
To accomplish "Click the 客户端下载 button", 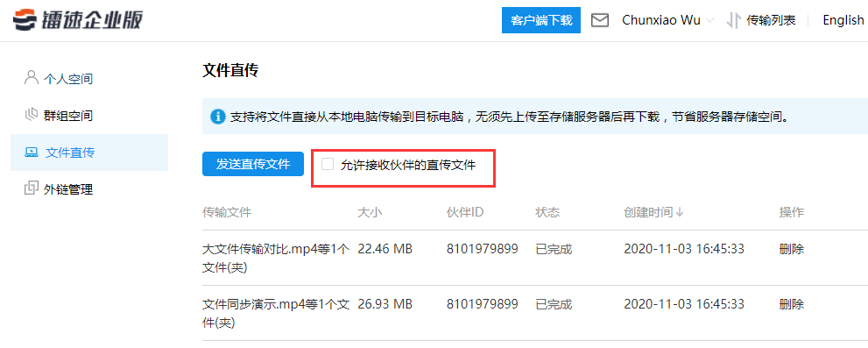I will click(x=540, y=20).
